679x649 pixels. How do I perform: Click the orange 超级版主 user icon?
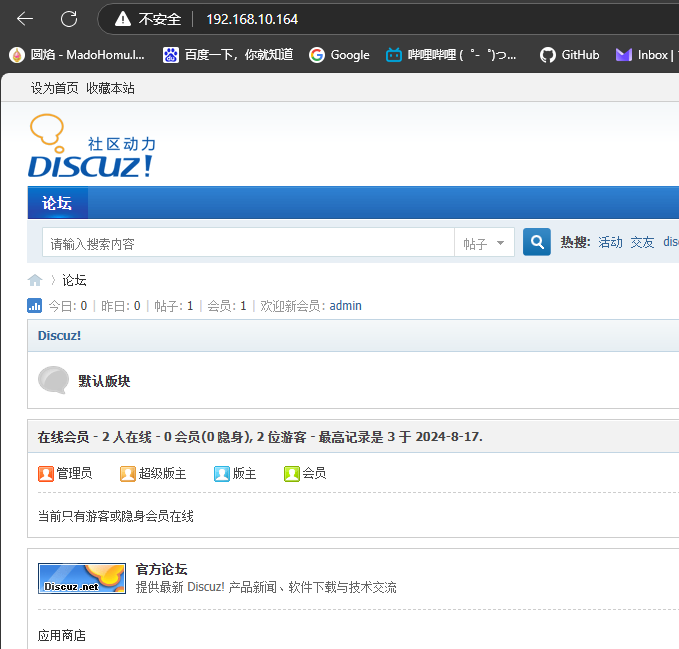128,474
